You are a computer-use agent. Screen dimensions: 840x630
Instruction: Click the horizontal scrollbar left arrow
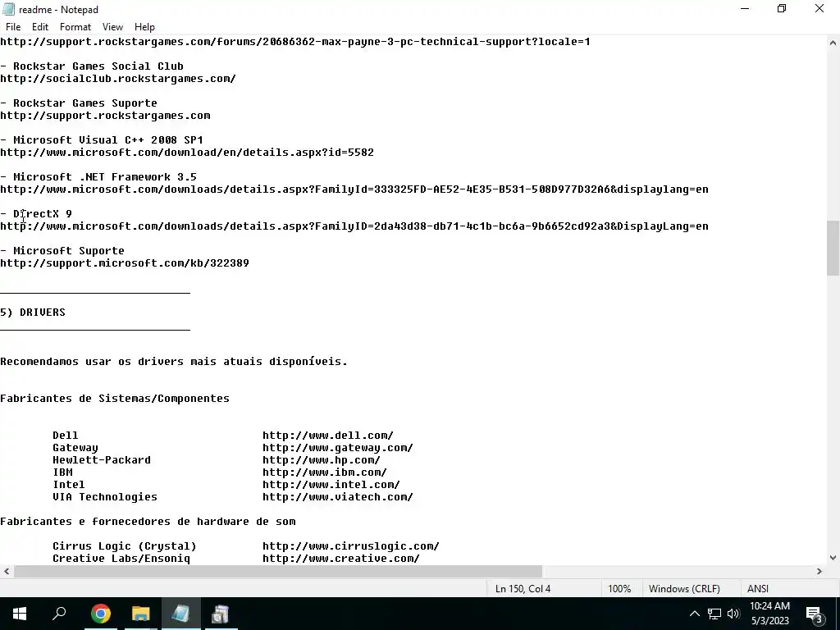[x=6, y=571]
